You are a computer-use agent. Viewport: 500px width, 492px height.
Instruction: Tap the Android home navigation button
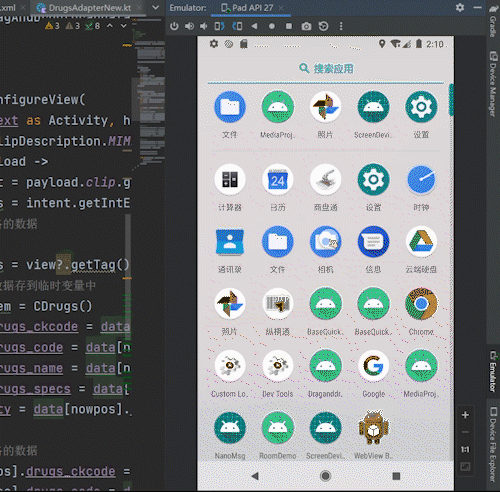[x=325, y=476]
